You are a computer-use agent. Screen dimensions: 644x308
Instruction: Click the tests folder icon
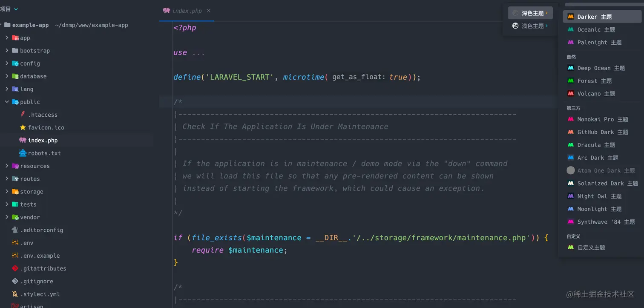click(15, 204)
